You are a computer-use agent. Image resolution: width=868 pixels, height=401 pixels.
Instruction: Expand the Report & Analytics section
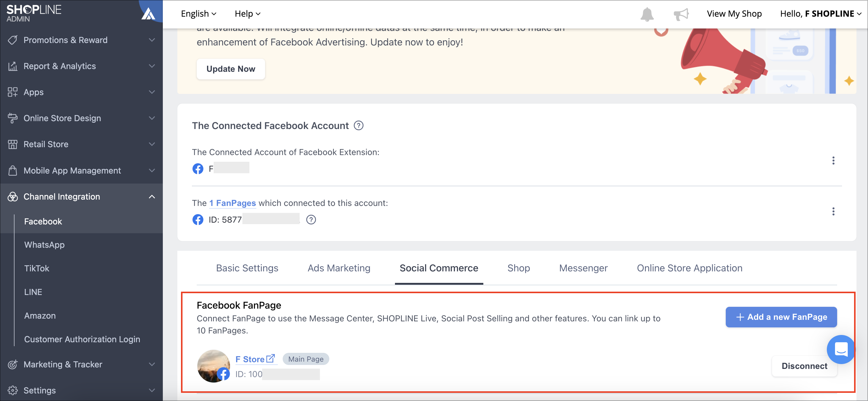(81, 66)
